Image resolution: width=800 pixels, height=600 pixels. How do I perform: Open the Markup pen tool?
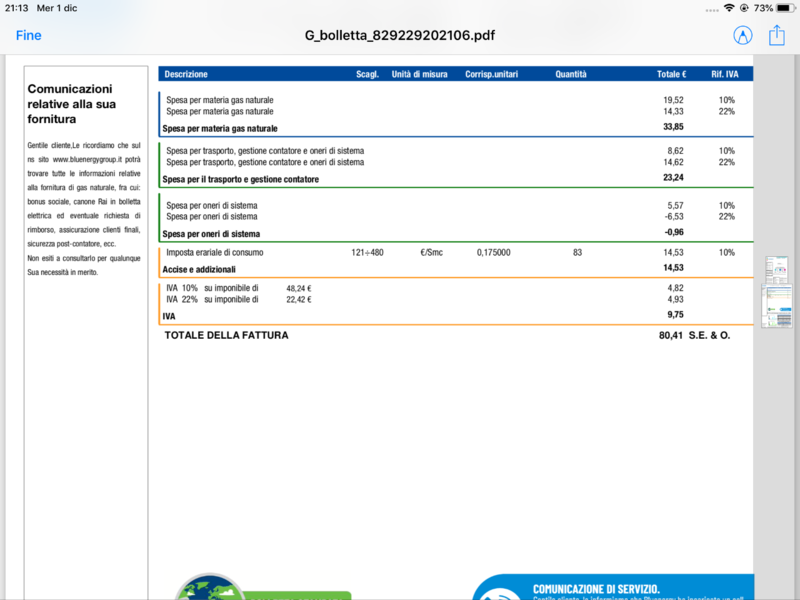tap(744, 36)
